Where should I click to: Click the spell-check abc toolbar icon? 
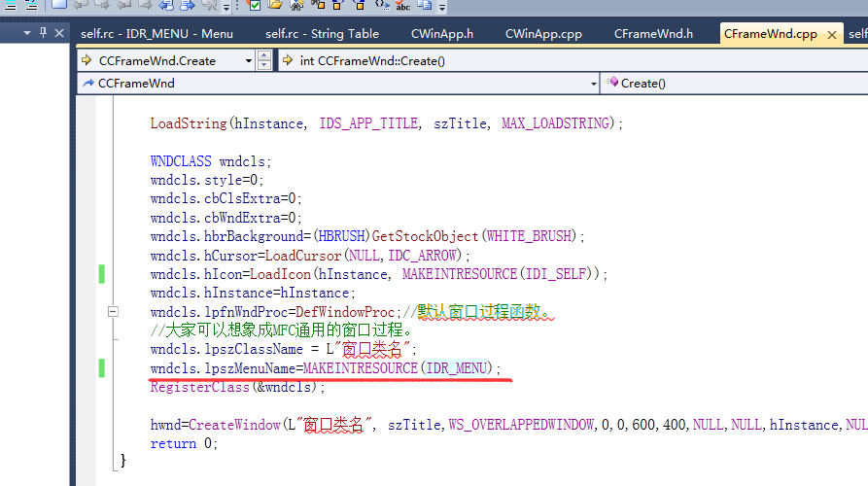tap(403, 5)
